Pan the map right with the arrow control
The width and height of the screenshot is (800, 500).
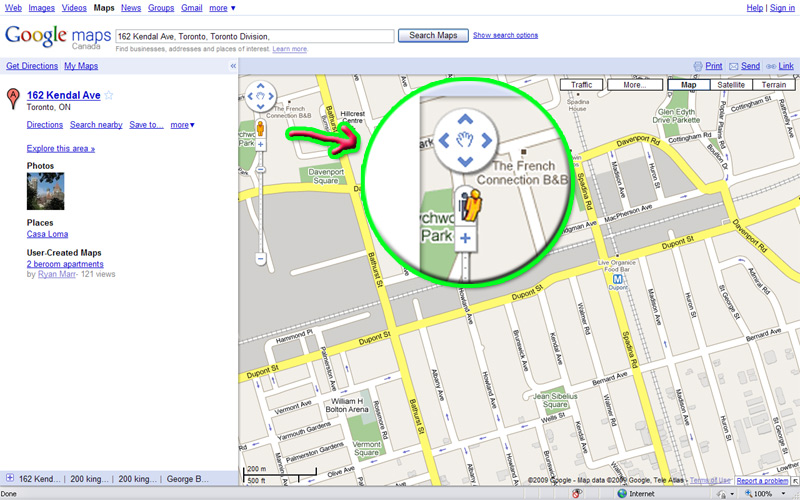tap(270, 96)
